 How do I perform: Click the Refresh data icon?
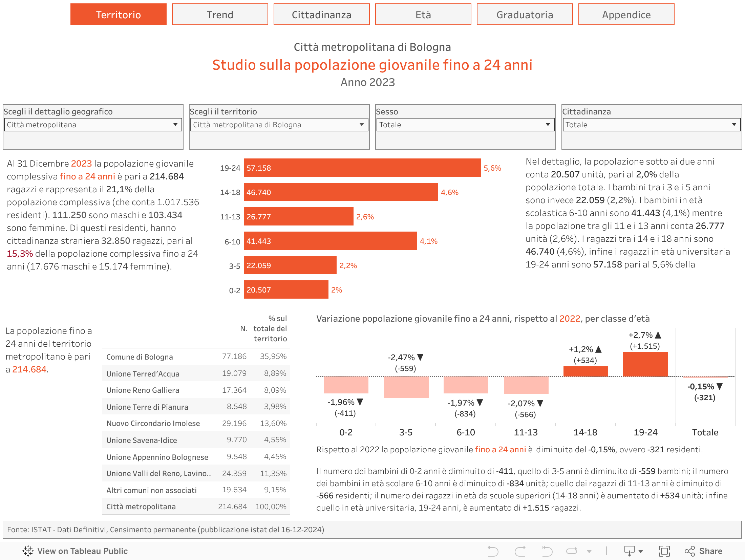[572, 551]
